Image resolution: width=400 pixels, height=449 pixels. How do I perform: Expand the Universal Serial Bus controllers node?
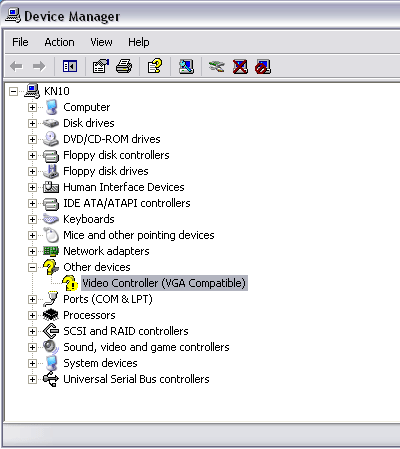(x=32, y=379)
